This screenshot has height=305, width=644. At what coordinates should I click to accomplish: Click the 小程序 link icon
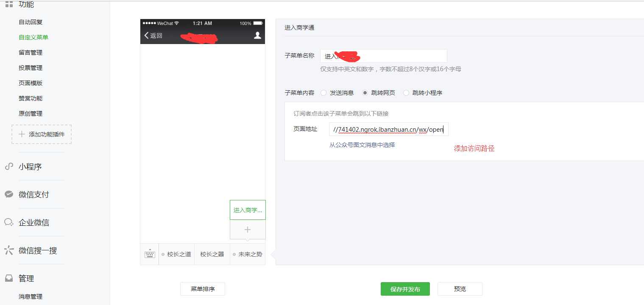click(x=9, y=167)
